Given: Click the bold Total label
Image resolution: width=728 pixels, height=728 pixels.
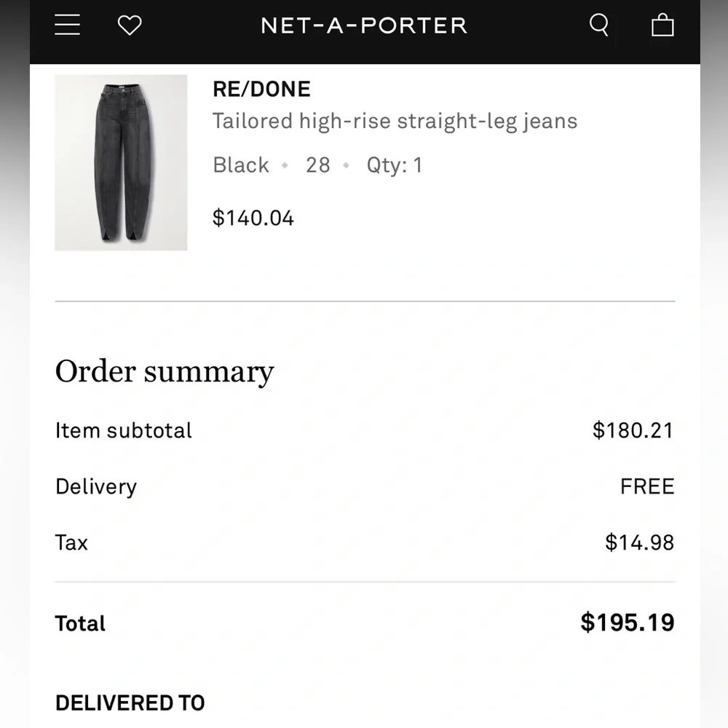Looking at the screenshot, I should coord(81,623).
